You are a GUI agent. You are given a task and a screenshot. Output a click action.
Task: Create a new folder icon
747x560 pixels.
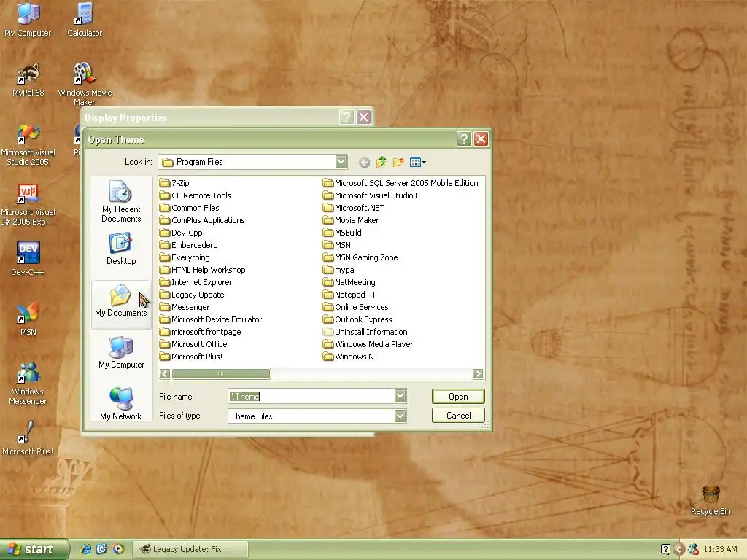click(x=398, y=163)
